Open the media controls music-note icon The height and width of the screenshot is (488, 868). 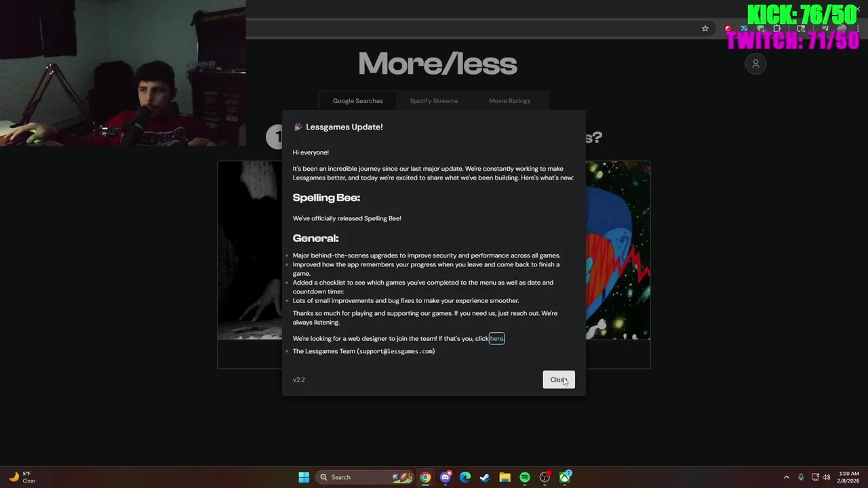pos(825,28)
